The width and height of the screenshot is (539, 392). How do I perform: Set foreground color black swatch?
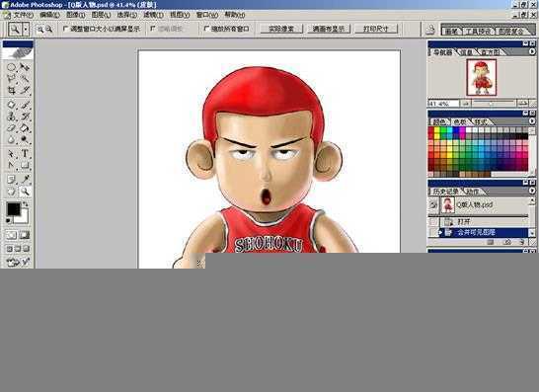pyautogui.click(x=14, y=208)
